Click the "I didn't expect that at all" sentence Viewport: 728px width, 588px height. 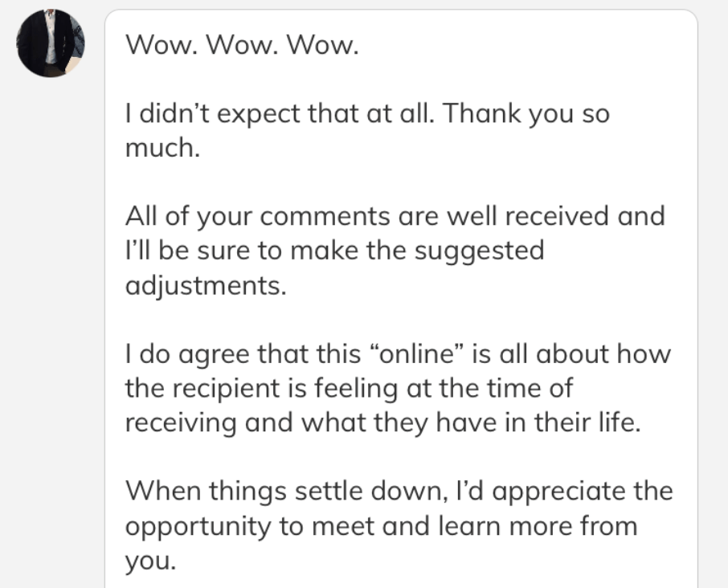coord(278,114)
